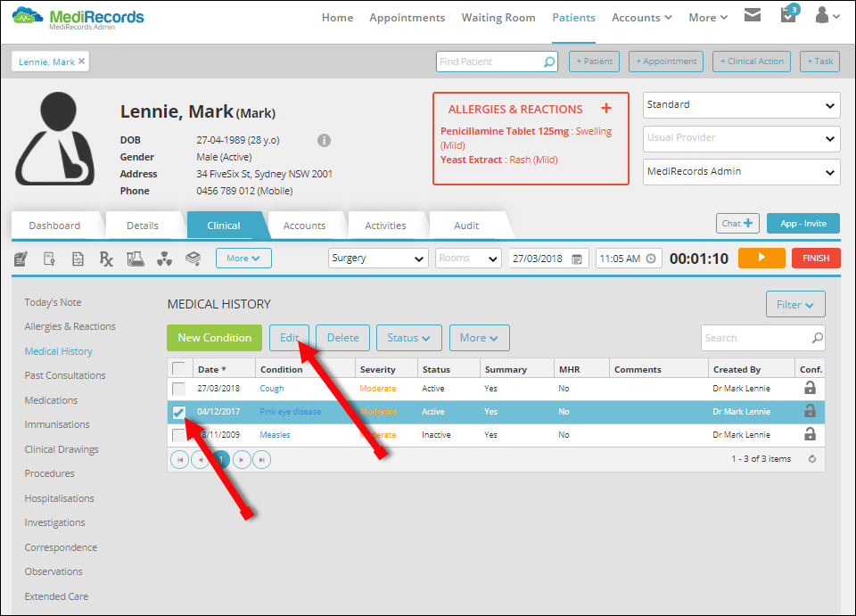Viewport: 856px width, 616px height.
Task: Click the + Clinical Action button
Action: coord(752,62)
